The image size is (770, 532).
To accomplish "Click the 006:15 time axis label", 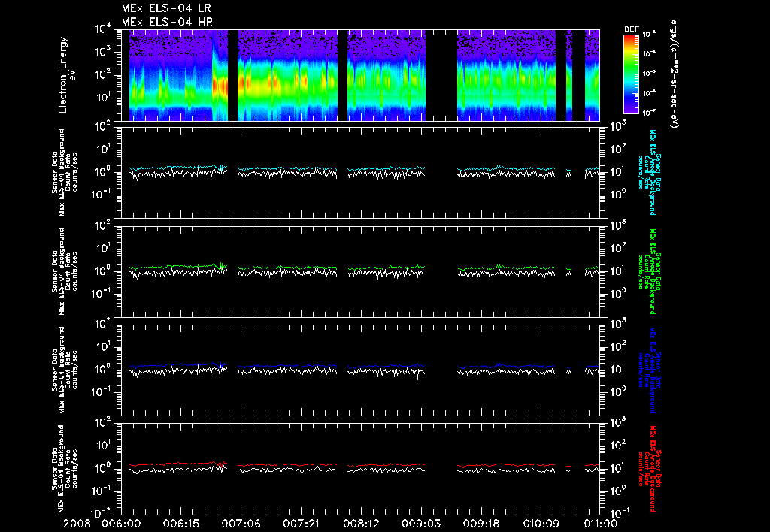I will point(181,524).
